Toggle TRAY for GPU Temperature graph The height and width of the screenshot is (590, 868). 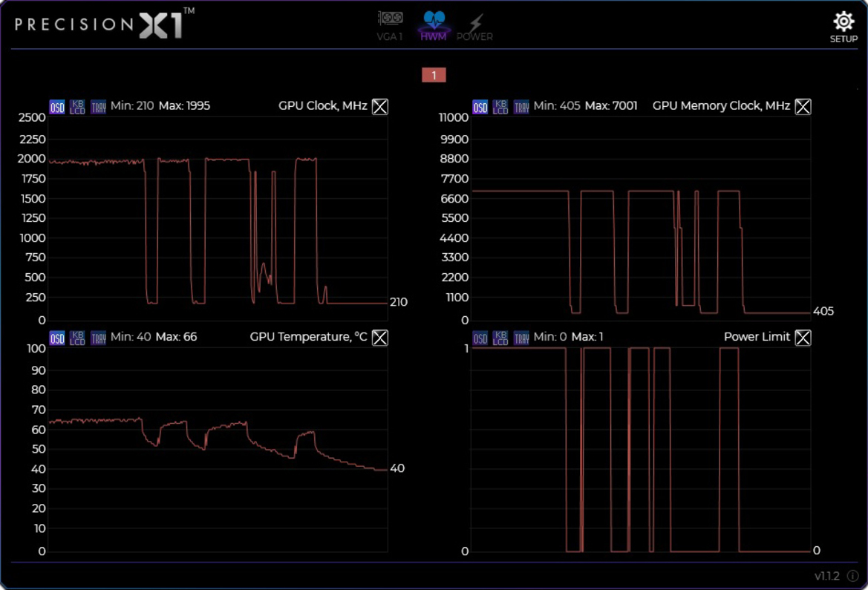98,338
